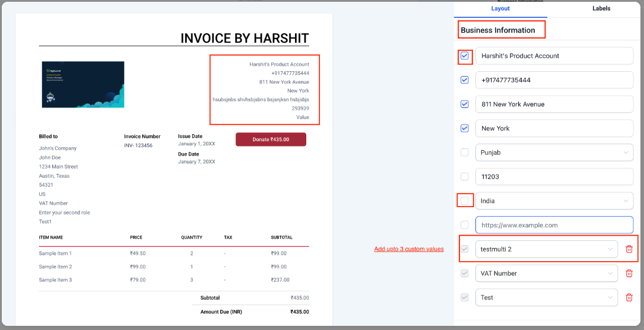
Task: Click the ₹49.50 price value
Action: click(x=138, y=253)
